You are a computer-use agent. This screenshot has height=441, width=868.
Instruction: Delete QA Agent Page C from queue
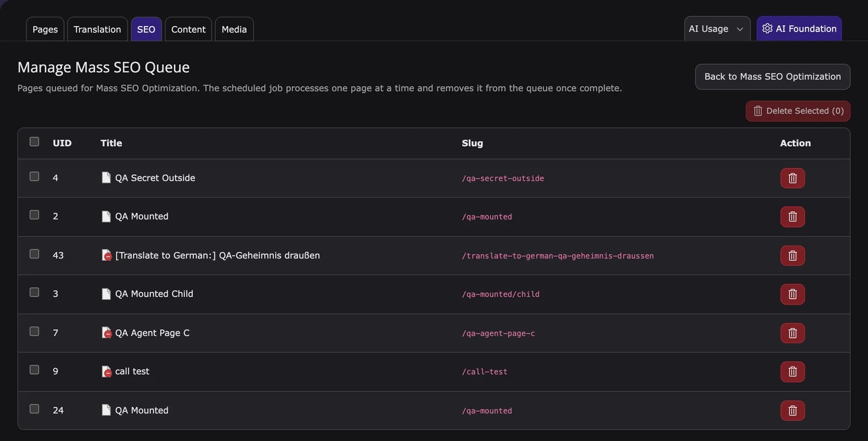click(x=793, y=333)
